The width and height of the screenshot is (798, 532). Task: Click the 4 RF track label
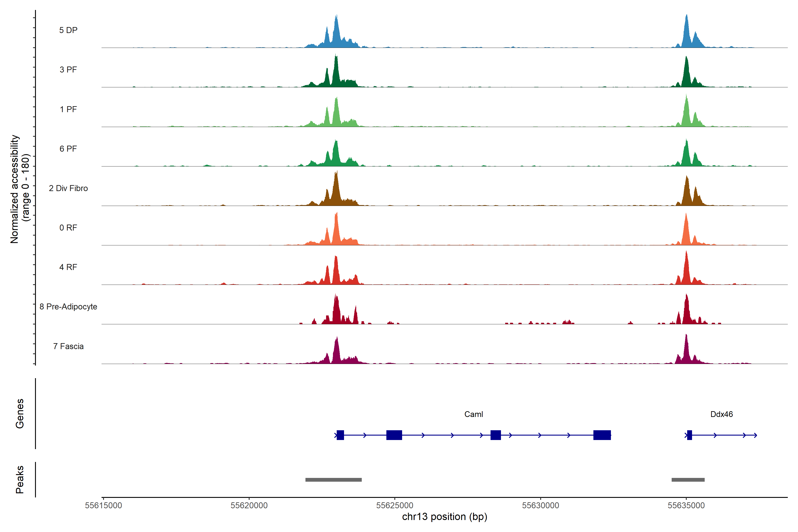(x=68, y=267)
